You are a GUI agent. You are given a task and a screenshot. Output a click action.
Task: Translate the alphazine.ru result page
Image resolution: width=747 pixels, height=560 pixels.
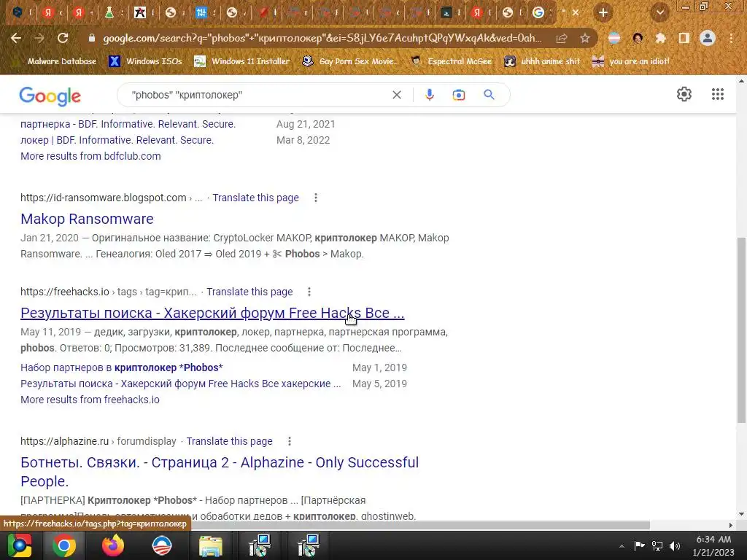tap(229, 441)
